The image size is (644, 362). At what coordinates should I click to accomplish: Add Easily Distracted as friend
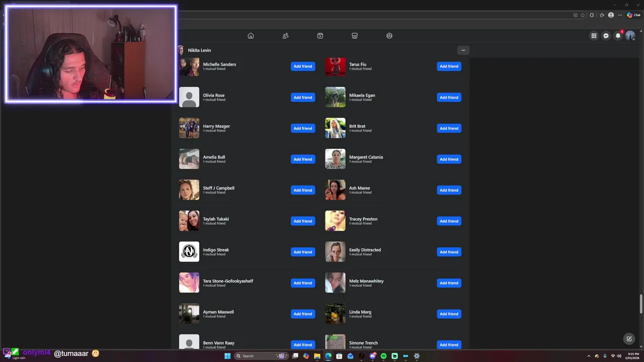click(x=449, y=252)
